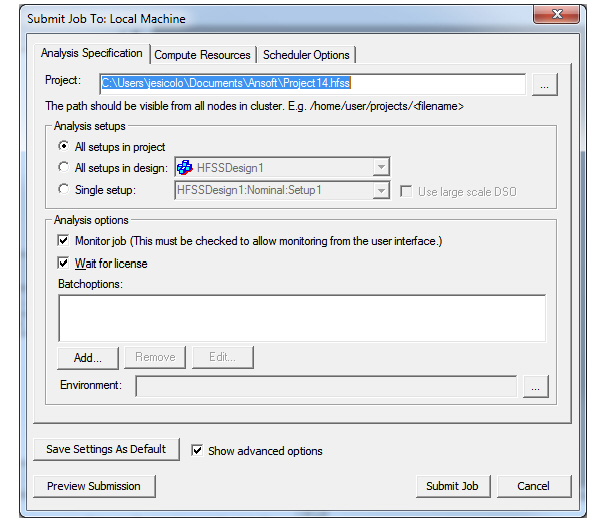Uncheck the Monitor job checkbox
Screen dimensions: 600x521
(x=63, y=241)
